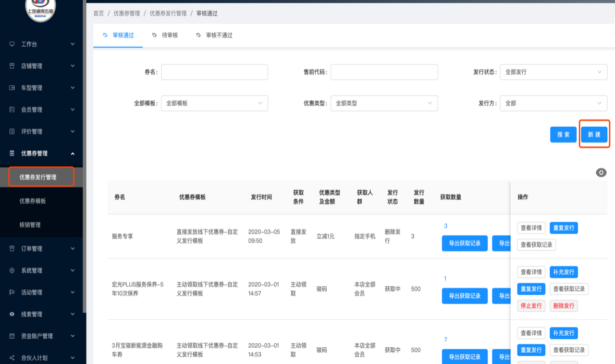Click the 优惠券发行管理 breadcrumb link
Image resolution: width=615 pixels, height=364 pixels.
168,13
